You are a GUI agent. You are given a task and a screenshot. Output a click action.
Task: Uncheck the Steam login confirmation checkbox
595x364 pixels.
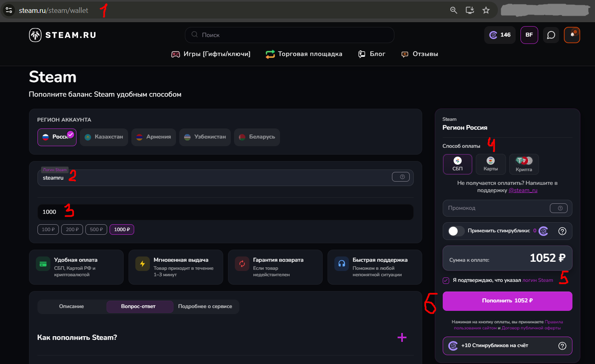(x=446, y=281)
